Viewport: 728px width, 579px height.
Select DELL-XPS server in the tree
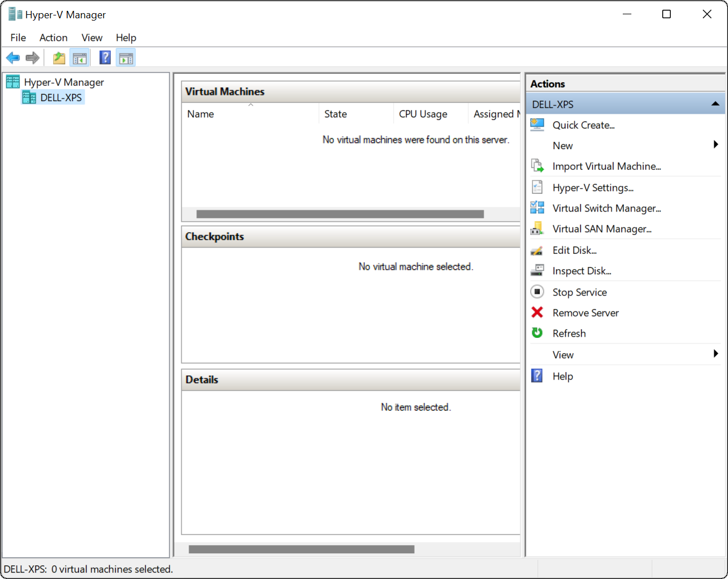coord(61,98)
